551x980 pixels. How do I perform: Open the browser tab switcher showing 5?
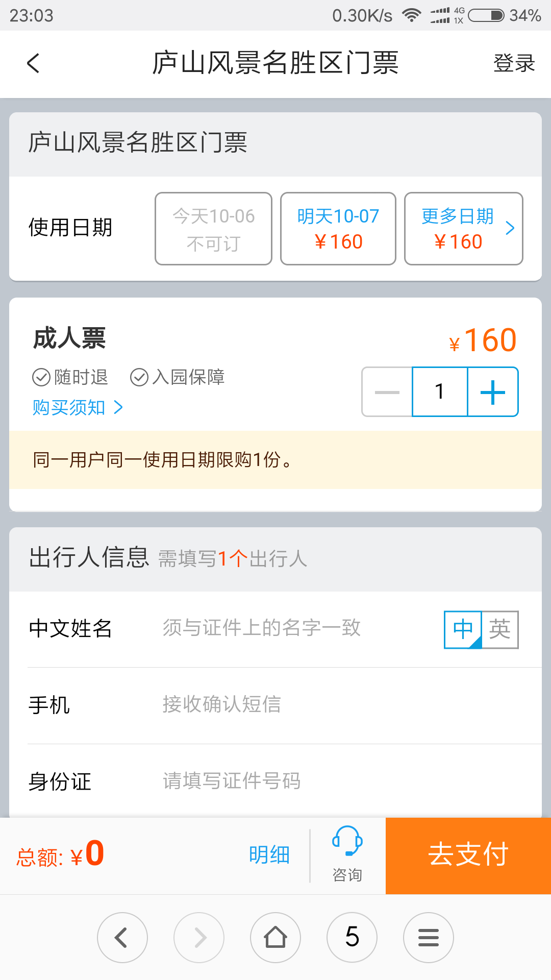(352, 937)
